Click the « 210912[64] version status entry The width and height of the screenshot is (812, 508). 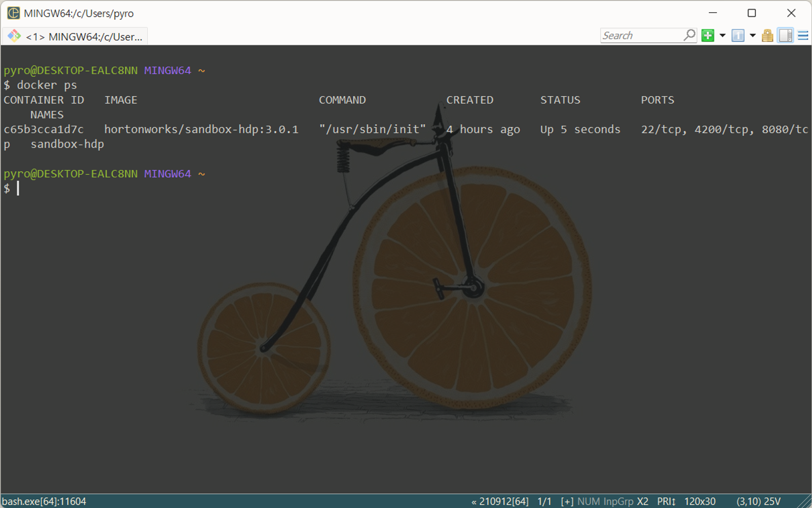click(500, 502)
